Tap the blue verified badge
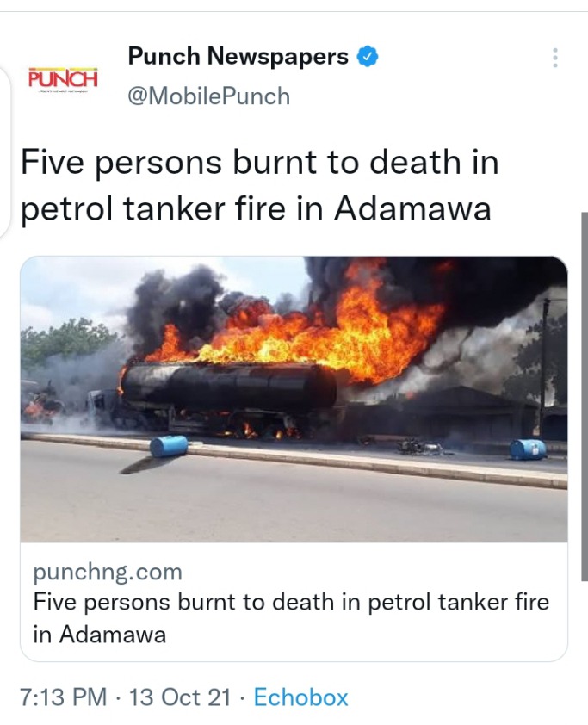Screen dimensions: 588x725 tap(368, 57)
